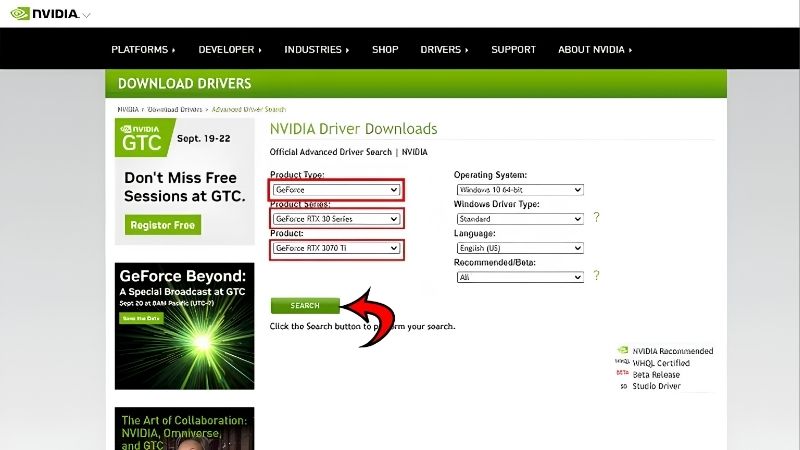Viewport: 800px width, 450px height.
Task: Open the Drivers menu
Action: pos(444,49)
